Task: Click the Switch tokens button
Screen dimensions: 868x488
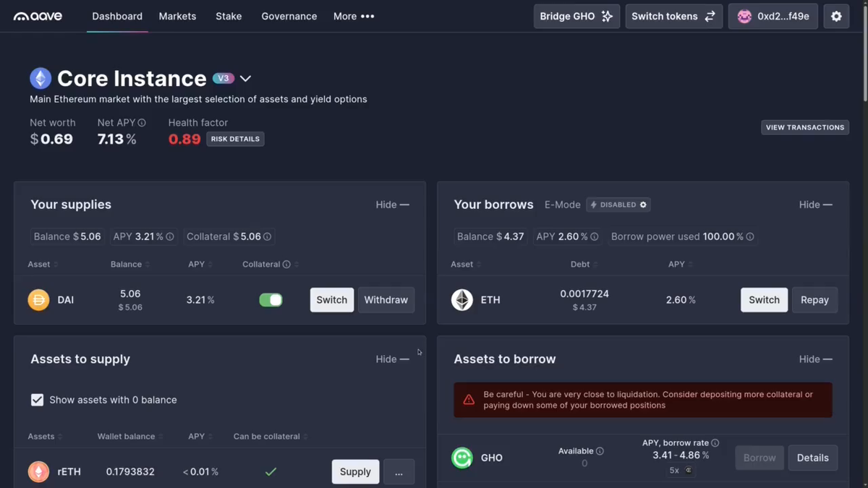Action: pyautogui.click(x=673, y=17)
